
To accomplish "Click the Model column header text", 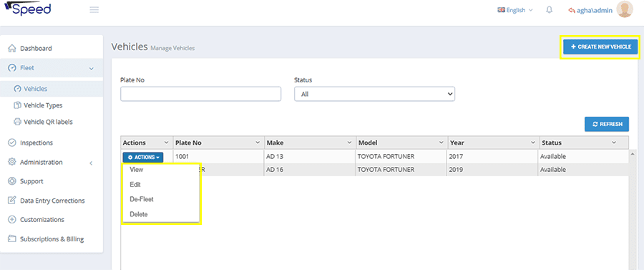I will pyautogui.click(x=368, y=143).
